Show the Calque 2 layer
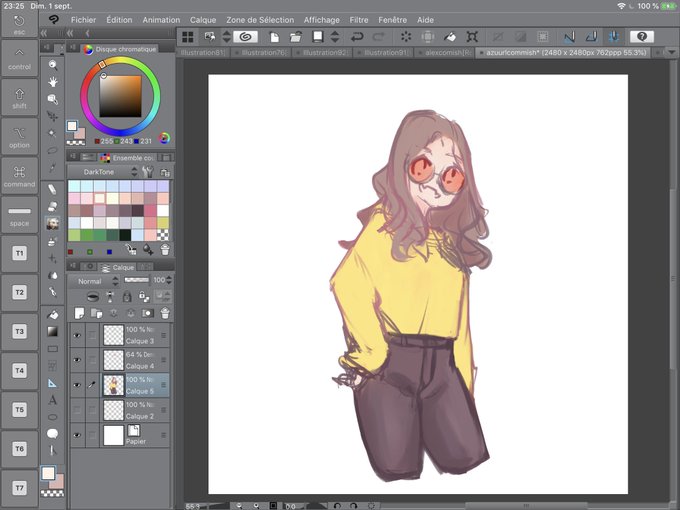Image resolution: width=680 pixels, height=510 pixels. point(77,410)
